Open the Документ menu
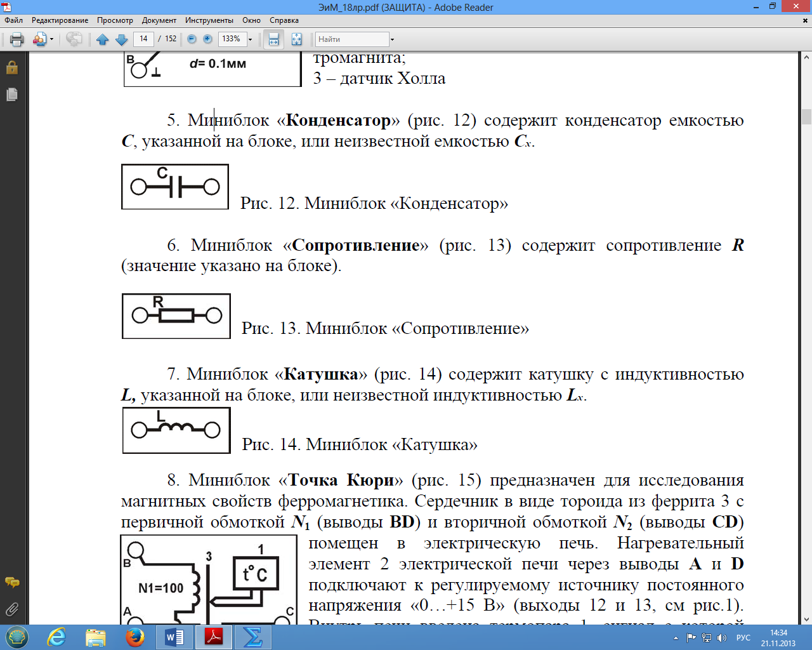Viewport: 812px width, 650px height. (x=159, y=20)
